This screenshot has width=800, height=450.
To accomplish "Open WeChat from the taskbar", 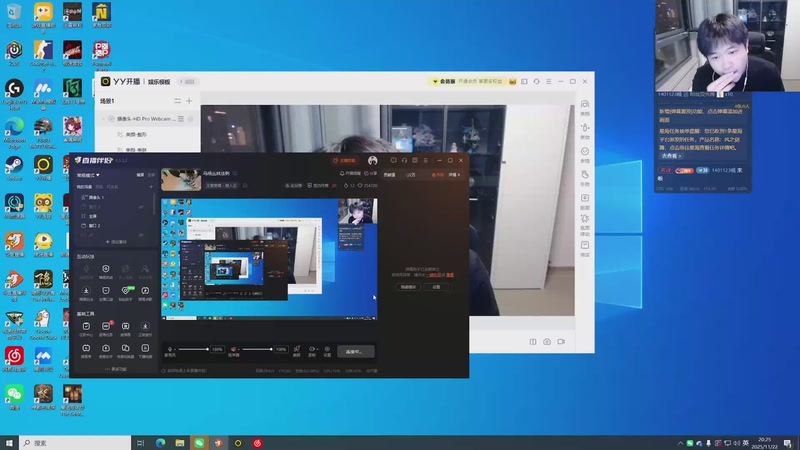I will 199,443.
